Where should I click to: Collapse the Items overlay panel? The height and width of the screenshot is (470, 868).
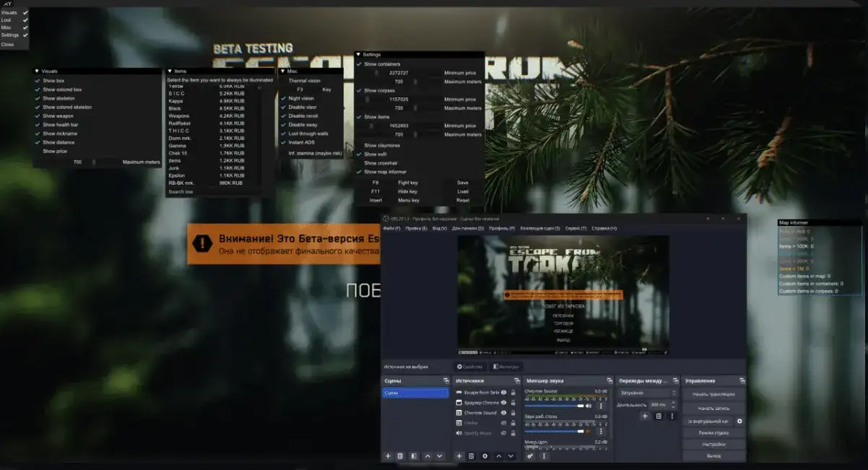[x=170, y=71]
